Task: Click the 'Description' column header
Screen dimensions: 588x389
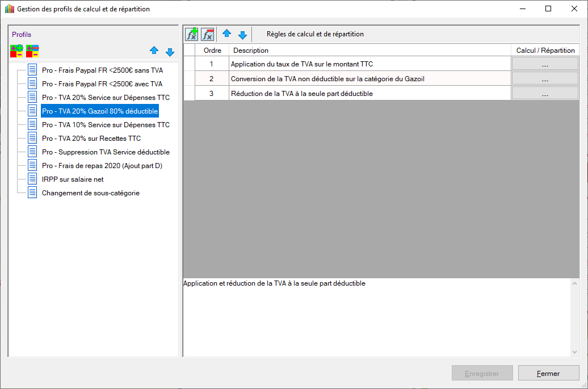Action: (x=369, y=51)
